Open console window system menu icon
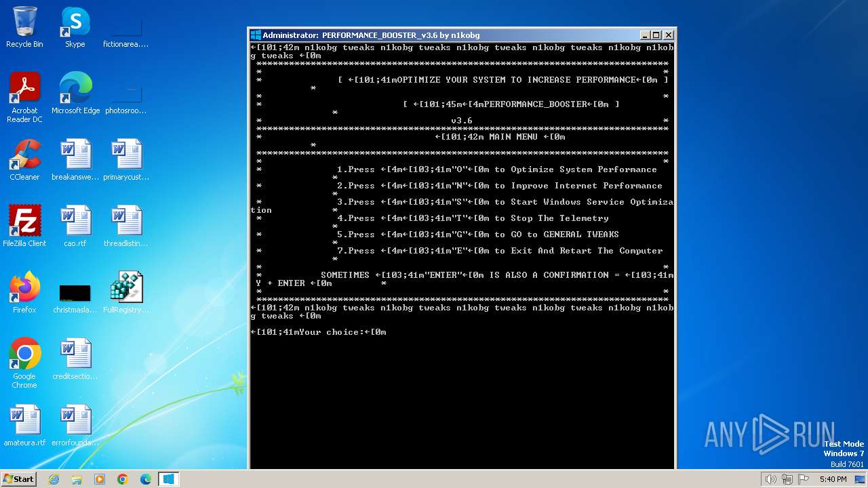Viewport: 868px width, 488px height. [x=256, y=35]
